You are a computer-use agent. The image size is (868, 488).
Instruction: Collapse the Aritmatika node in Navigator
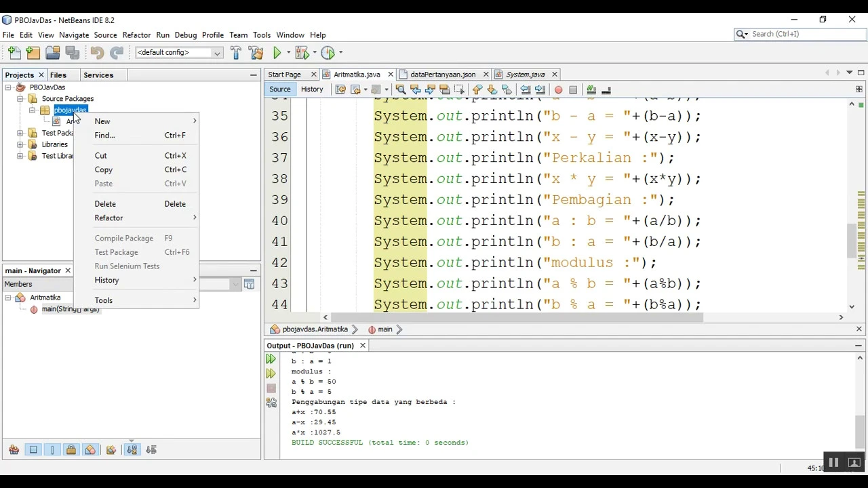tap(8, 298)
